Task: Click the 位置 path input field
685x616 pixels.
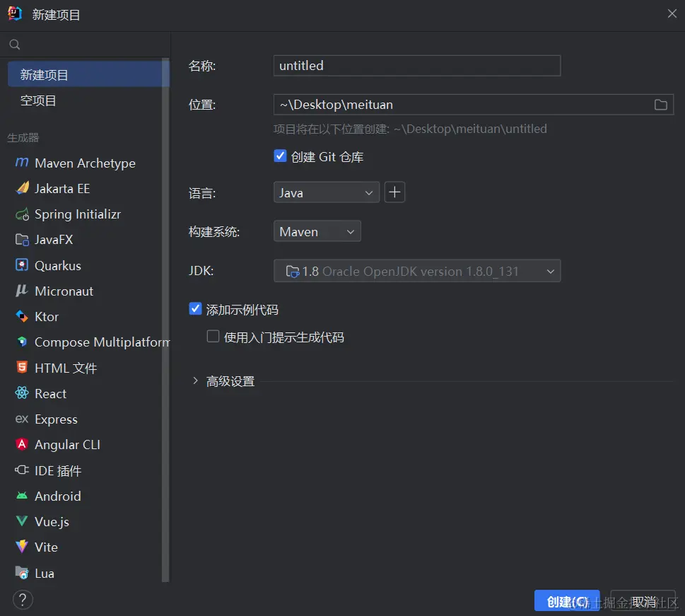Action: coord(474,105)
